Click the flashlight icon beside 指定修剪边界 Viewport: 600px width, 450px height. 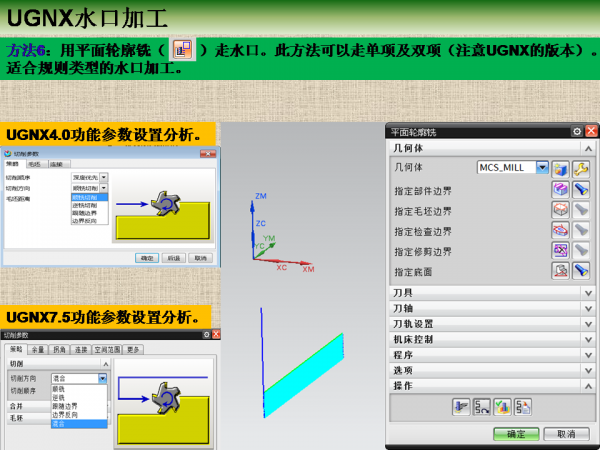point(581,250)
